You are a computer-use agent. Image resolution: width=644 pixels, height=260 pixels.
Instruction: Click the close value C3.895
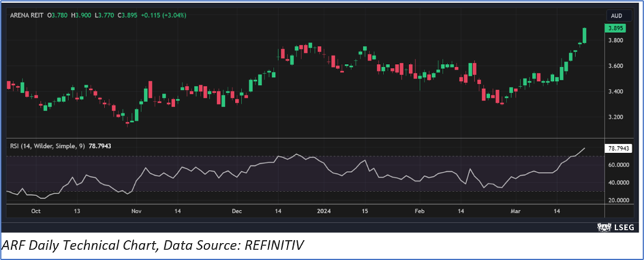click(x=127, y=15)
